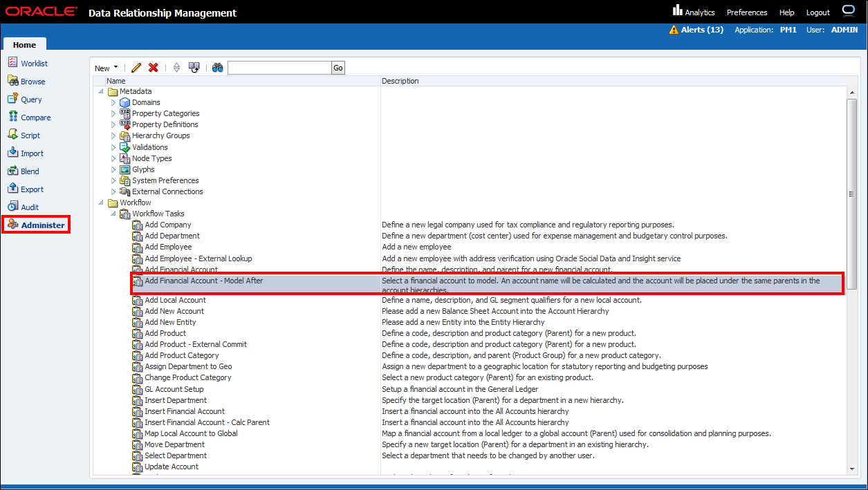Click the Oracle logo icon at top right
Screen dimensions: 868x490
[x=849, y=10]
